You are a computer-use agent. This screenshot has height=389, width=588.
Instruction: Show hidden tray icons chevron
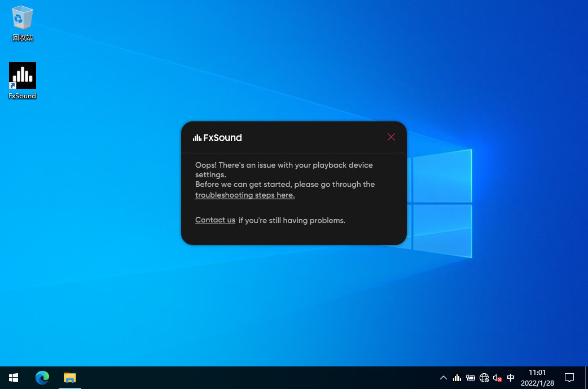coord(443,378)
